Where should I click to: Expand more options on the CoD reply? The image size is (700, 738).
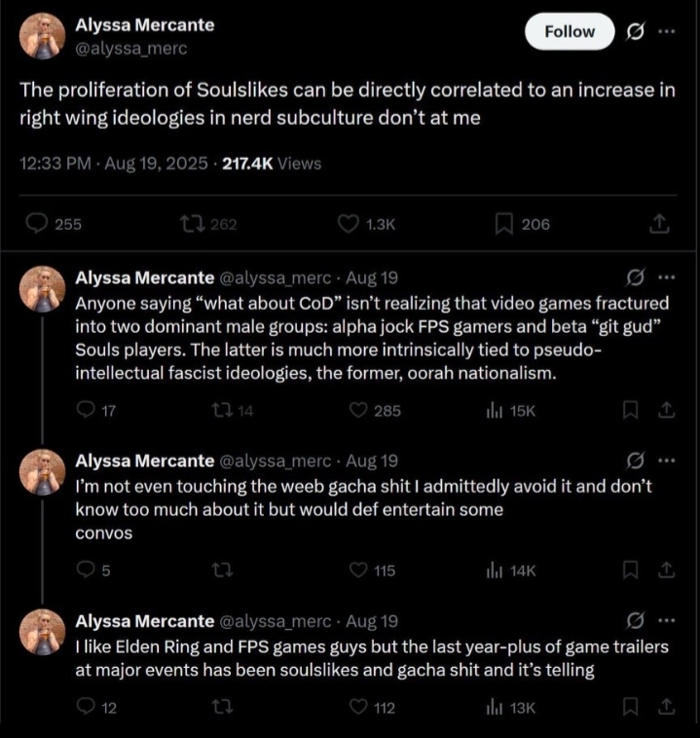[x=666, y=277]
